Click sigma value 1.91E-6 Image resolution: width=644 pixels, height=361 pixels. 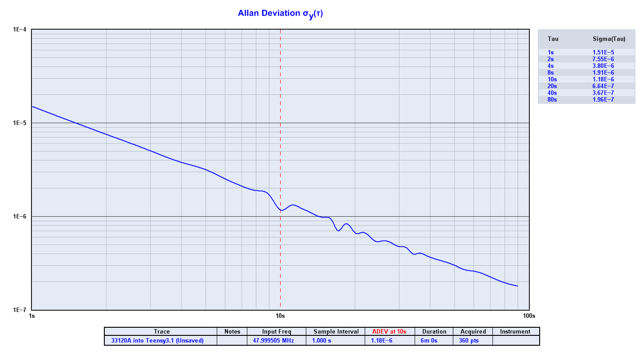[603, 72]
